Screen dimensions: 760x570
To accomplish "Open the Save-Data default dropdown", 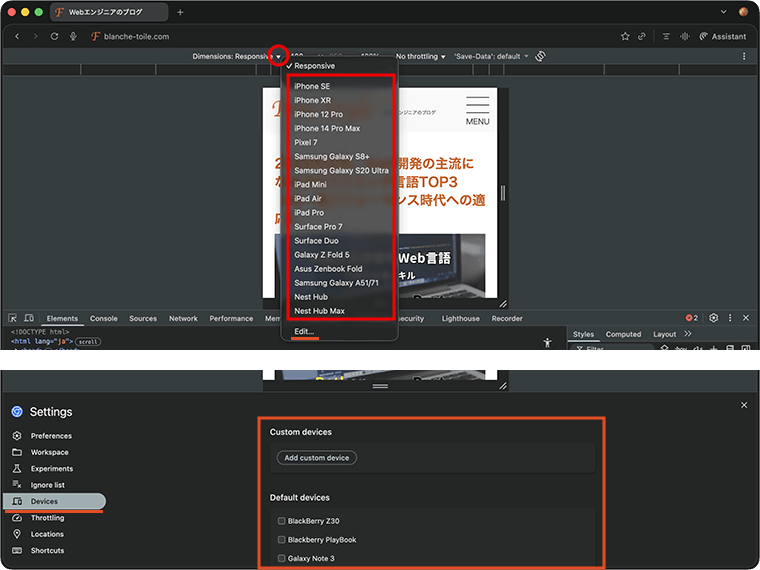I will click(491, 56).
